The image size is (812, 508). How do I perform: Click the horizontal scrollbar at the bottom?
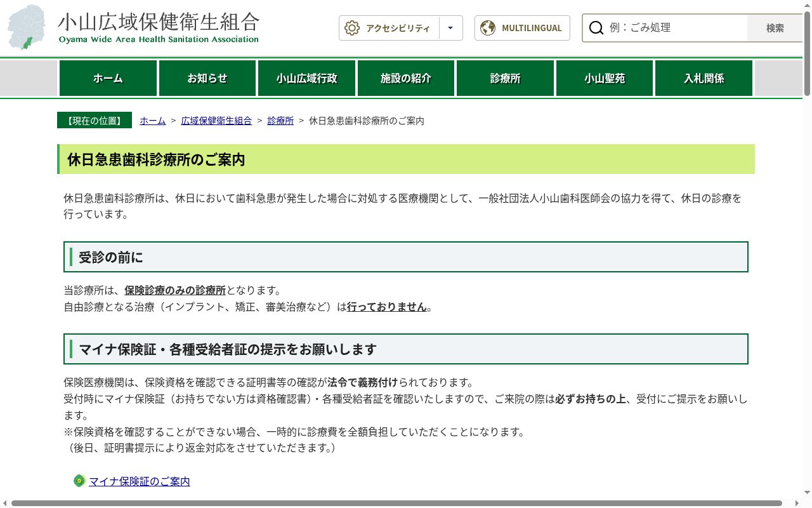[x=396, y=504]
